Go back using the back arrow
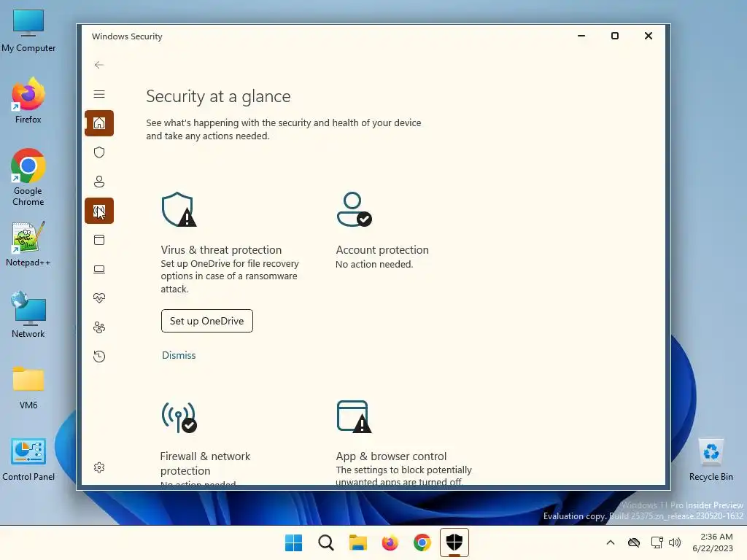Image resolution: width=747 pixels, height=560 pixels. pos(99,65)
